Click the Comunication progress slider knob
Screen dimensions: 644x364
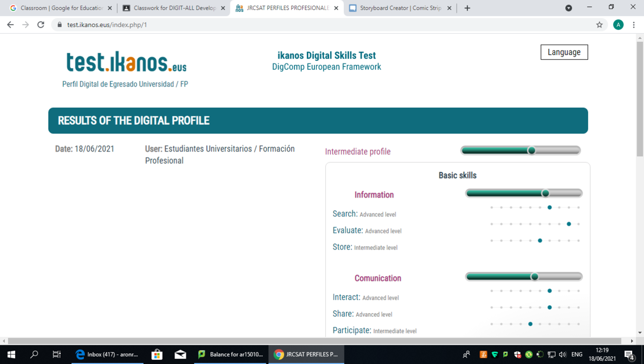pyautogui.click(x=534, y=277)
